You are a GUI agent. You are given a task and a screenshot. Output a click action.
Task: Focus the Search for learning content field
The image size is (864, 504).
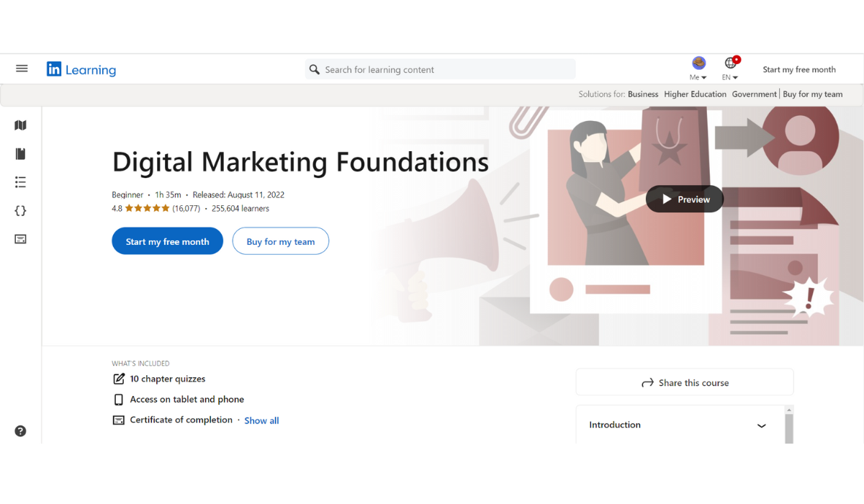pos(441,70)
